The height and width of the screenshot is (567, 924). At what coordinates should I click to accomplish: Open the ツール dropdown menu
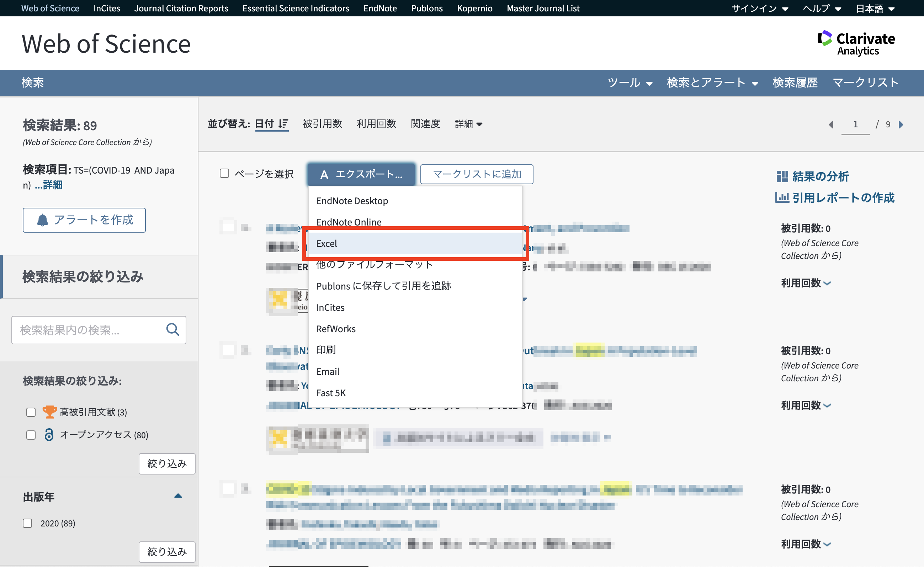click(630, 83)
